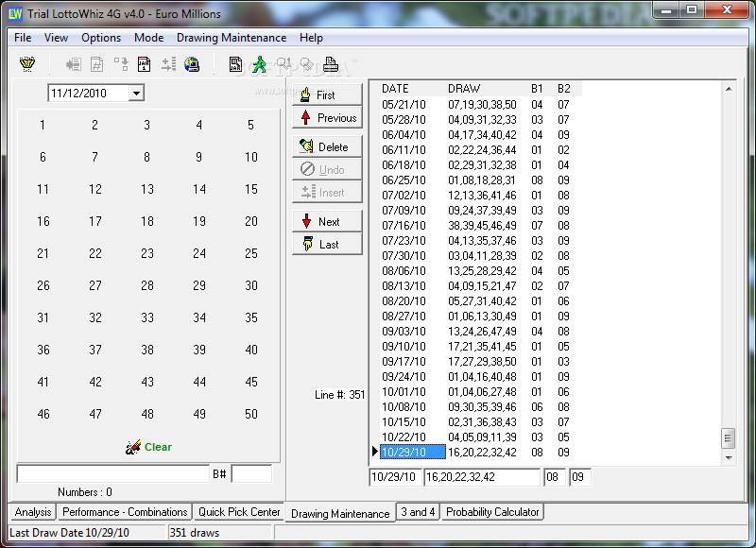756x548 pixels.
Task: Switch to Performance - Combinations tab
Action: [x=125, y=512]
